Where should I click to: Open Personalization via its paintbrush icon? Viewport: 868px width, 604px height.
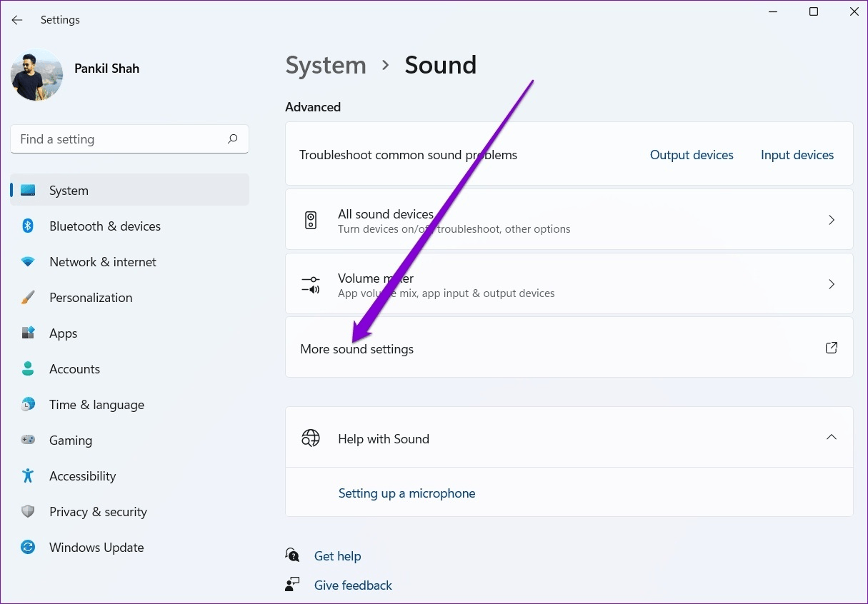pos(27,297)
